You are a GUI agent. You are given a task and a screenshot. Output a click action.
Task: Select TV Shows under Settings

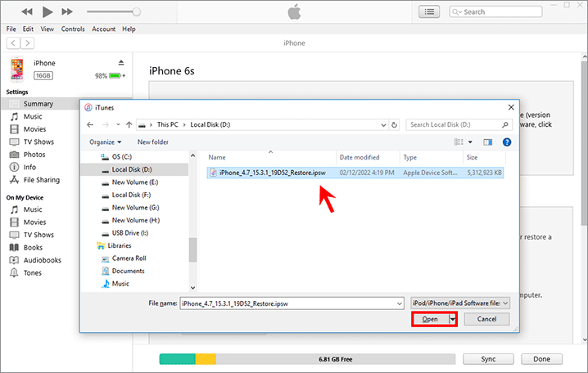tap(38, 142)
